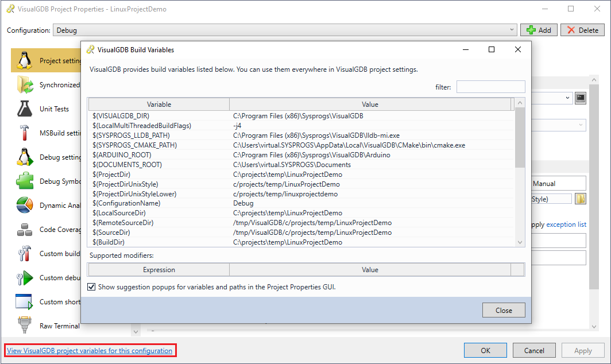Click the Expression column header
This screenshot has width=611, height=364.
point(159,270)
